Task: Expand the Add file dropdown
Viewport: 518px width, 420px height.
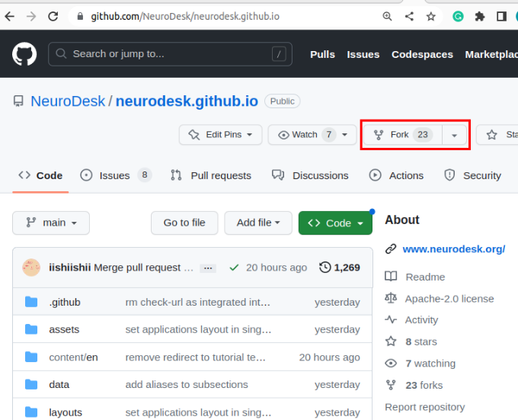Action: click(258, 223)
